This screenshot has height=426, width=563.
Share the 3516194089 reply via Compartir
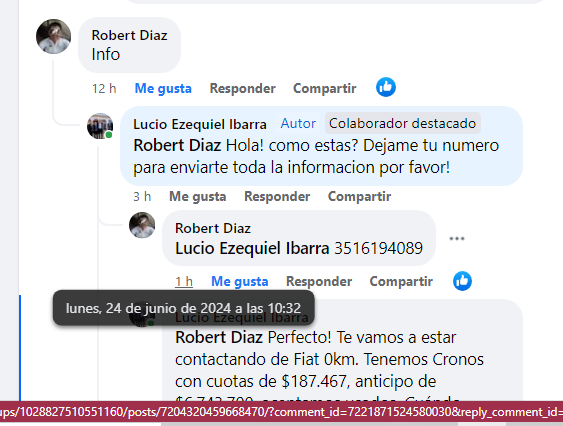point(401,281)
